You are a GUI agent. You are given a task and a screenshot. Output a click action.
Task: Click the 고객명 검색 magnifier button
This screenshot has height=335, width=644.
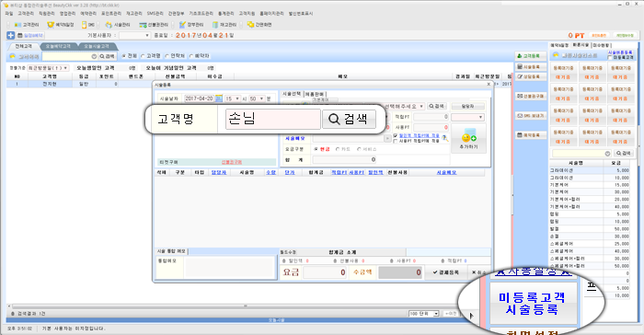(x=349, y=120)
